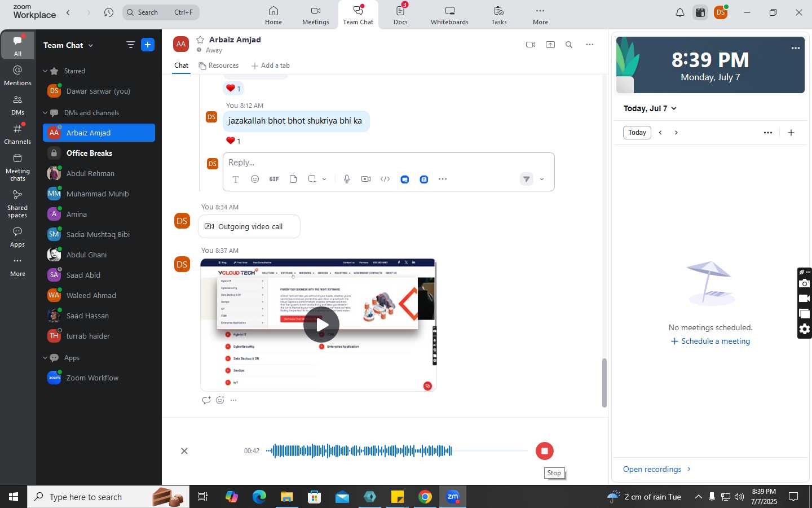
Task: Click the Outgoing video call message
Action: (249, 226)
